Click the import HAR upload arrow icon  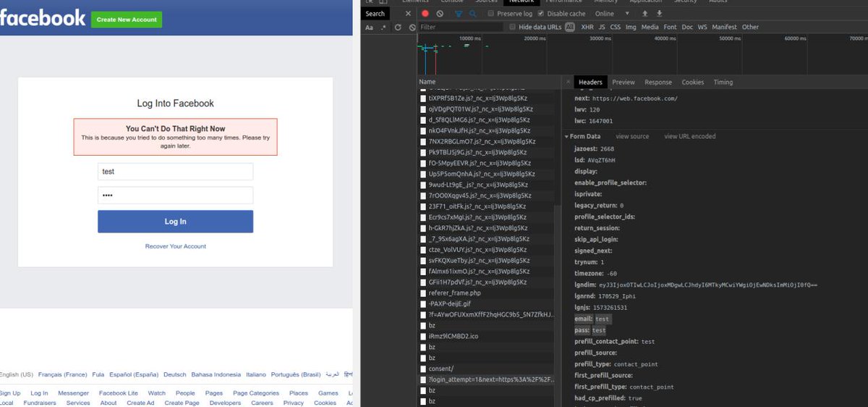click(644, 14)
